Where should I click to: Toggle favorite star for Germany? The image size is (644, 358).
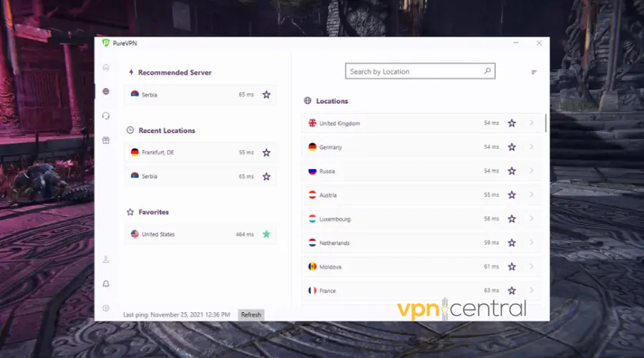pyautogui.click(x=512, y=147)
